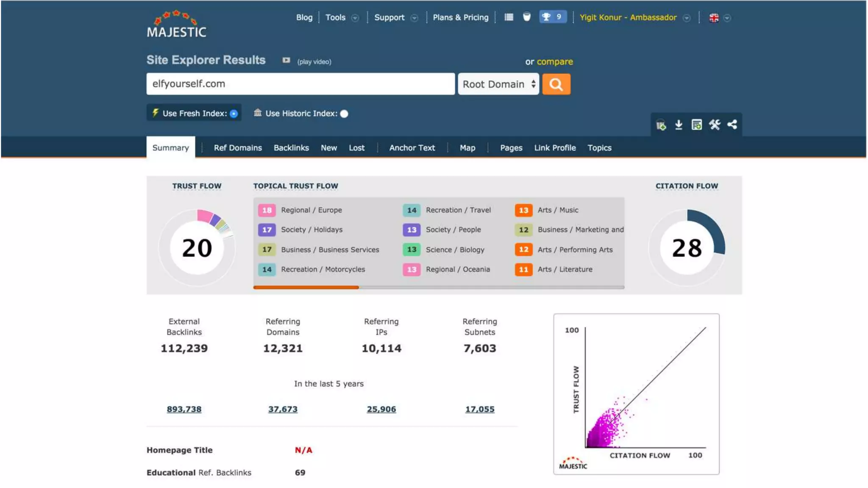
Task: Select the Use Fresh Index radio button
Action: (x=234, y=114)
